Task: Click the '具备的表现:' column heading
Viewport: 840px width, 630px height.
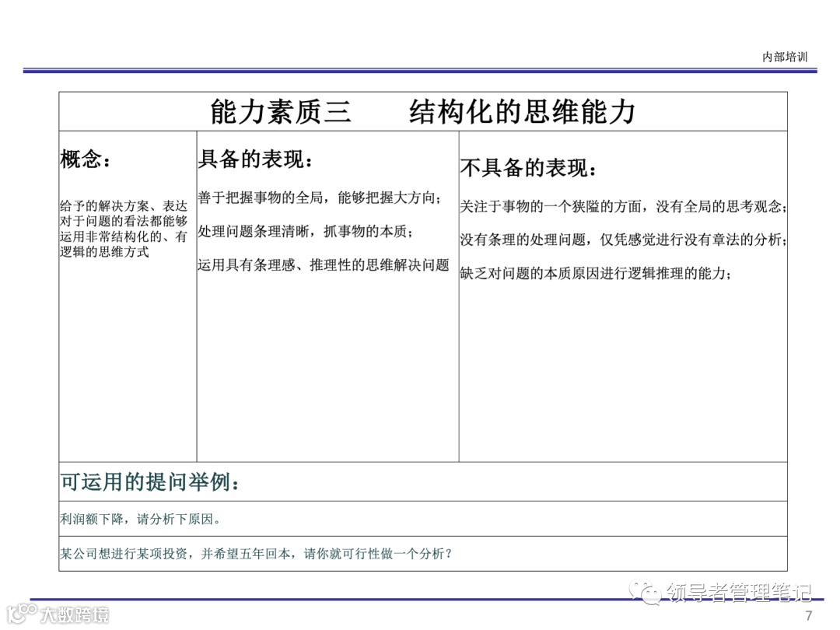Action: click(x=255, y=159)
